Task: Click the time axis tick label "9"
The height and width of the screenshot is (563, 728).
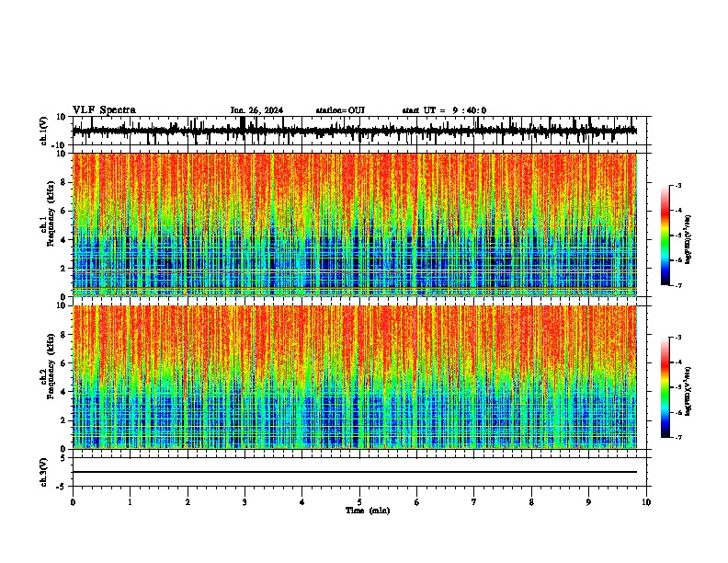Action: pos(588,502)
